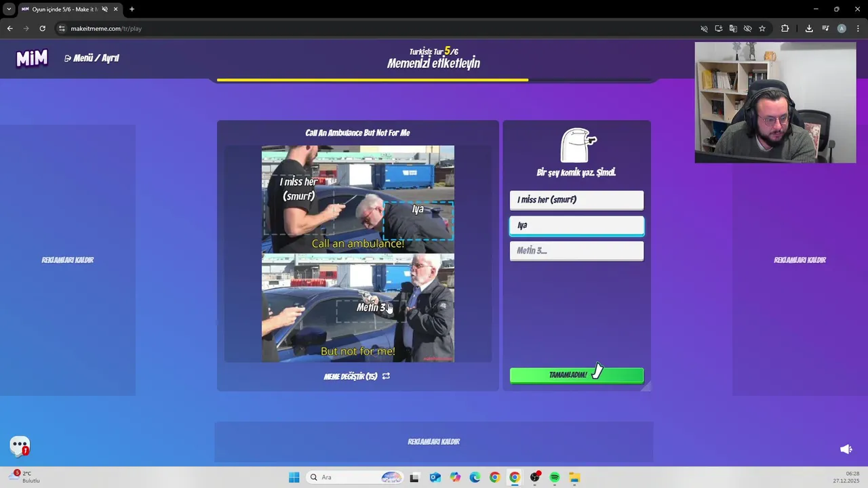This screenshot has height=488, width=868.
Task: Open the Google Translate page icon
Action: (x=733, y=28)
